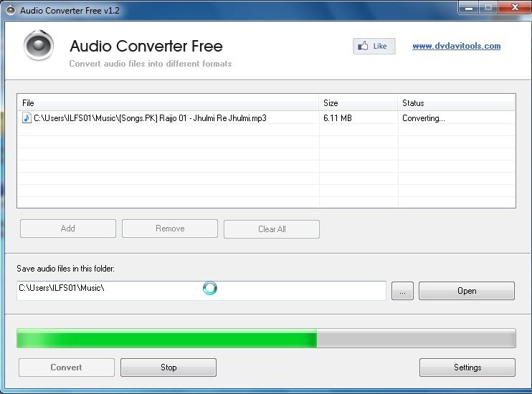Image resolution: width=532 pixels, height=394 pixels.
Task: Click the green conversion progress bar
Action: coord(266,338)
